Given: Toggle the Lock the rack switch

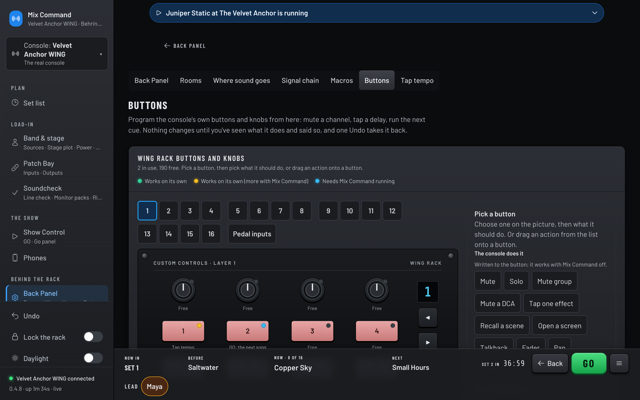Looking at the screenshot, I should click(93, 337).
